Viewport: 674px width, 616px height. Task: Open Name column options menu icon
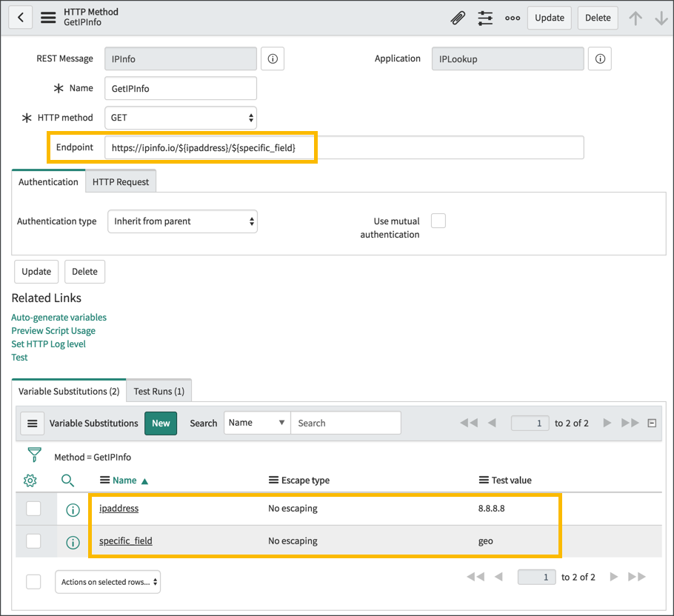pos(104,480)
